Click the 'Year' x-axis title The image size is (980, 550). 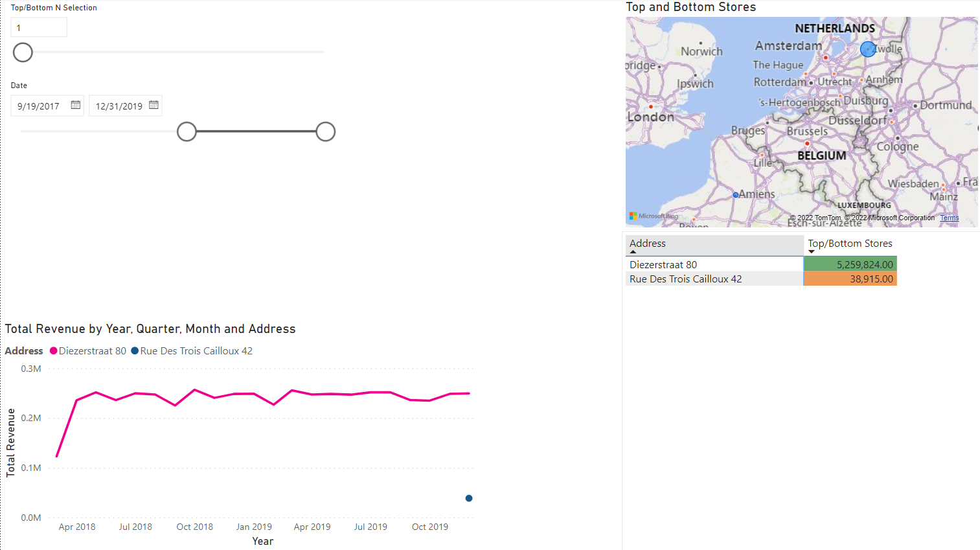(x=262, y=541)
